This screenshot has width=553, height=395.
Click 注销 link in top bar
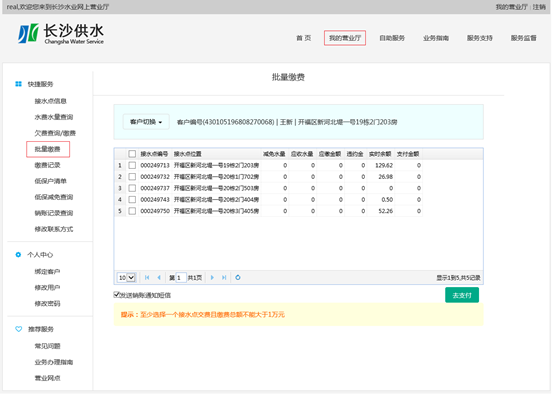pos(539,7)
